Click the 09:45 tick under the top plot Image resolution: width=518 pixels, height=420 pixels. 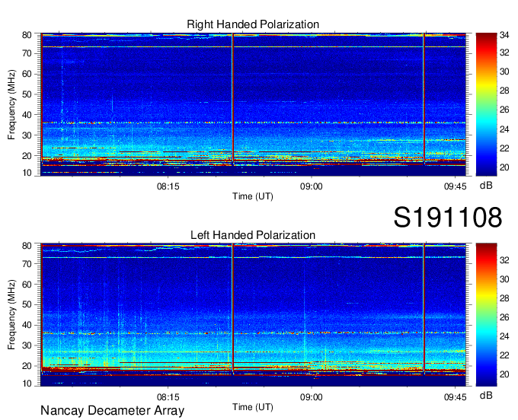pos(455,186)
